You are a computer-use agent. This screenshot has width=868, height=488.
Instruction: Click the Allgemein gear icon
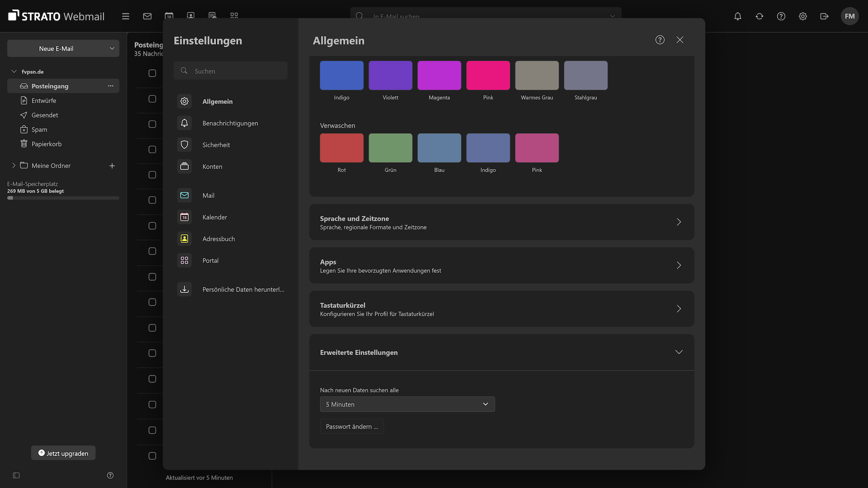[184, 101]
